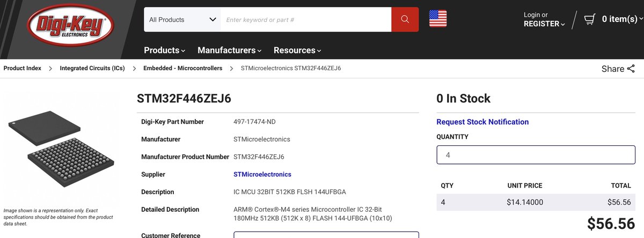
Task: Expand the Resources menu
Action: 297,50
